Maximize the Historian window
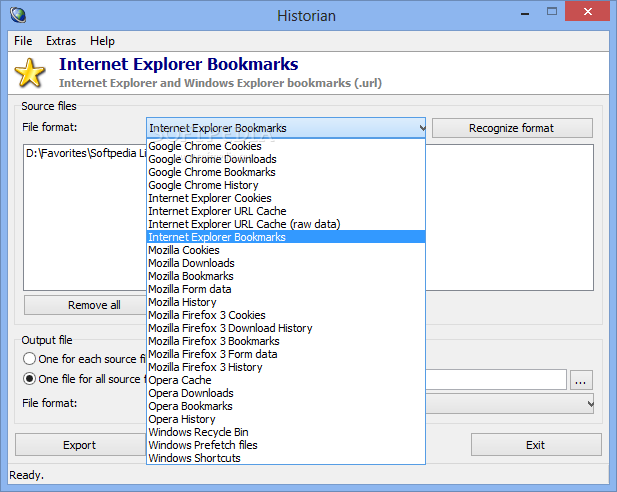This screenshot has width=617, height=492. (x=552, y=12)
